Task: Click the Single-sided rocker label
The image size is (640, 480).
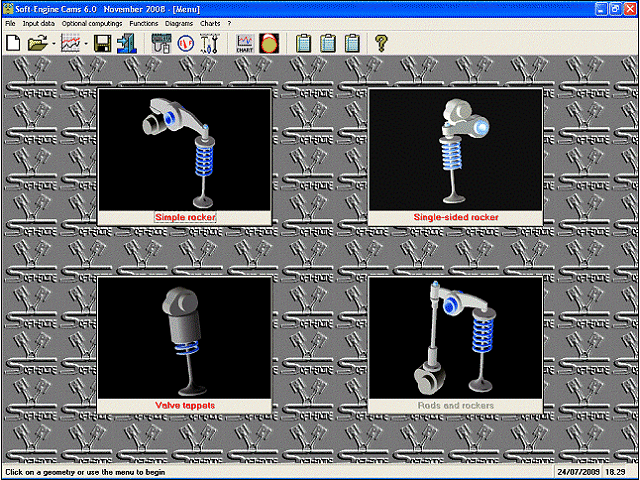Action: coord(456,218)
